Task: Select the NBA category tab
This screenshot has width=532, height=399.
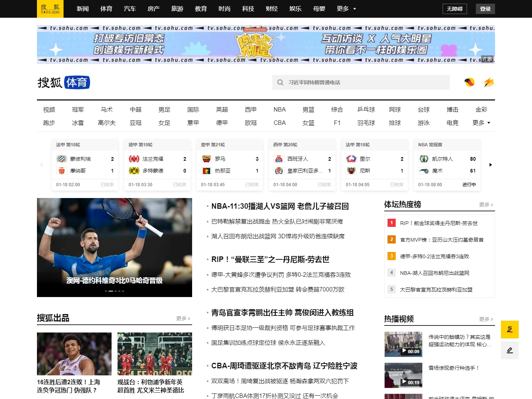Action: pyautogui.click(x=280, y=109)
